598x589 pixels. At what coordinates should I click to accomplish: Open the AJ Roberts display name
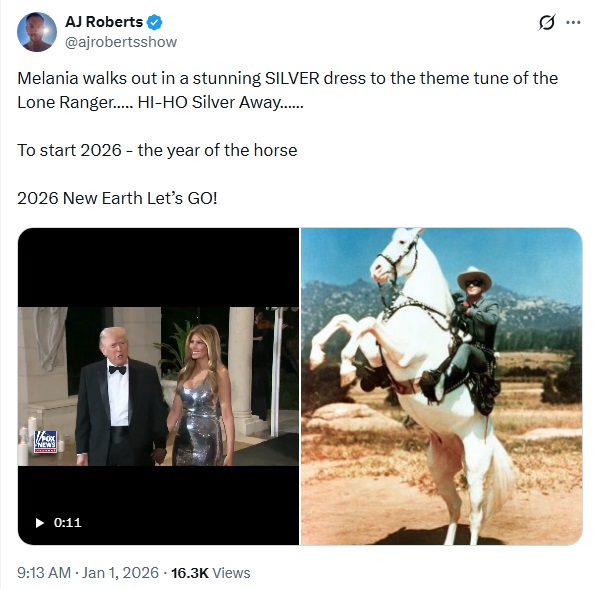coord(104,22)
